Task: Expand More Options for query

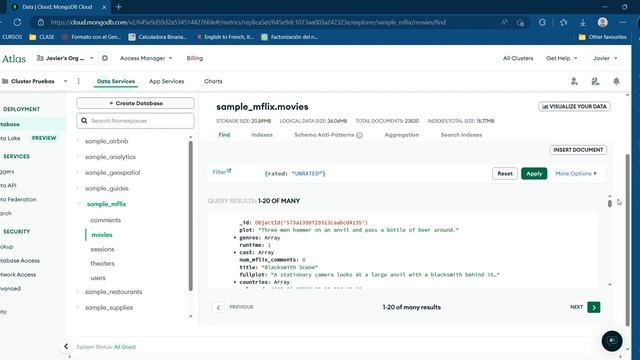Action: 576,173
